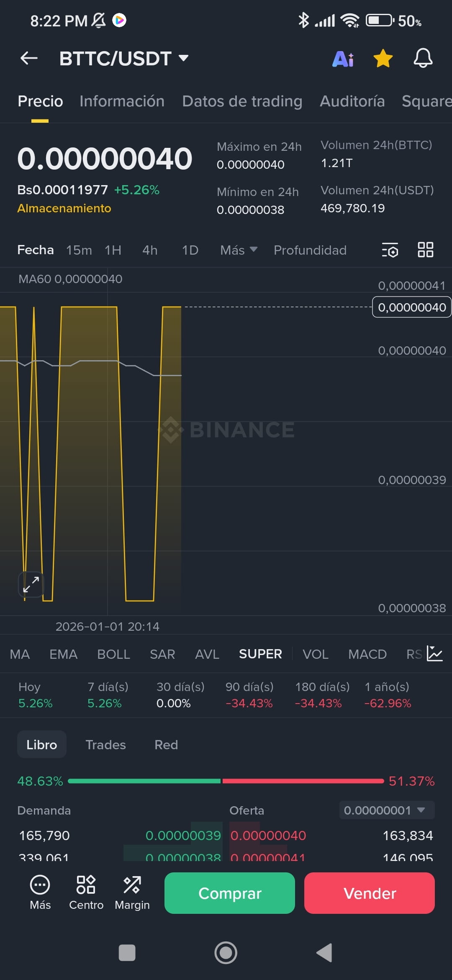452x980 pixels.
Task: Select the 1D timeframe
Action: click(x=190, y=250)
